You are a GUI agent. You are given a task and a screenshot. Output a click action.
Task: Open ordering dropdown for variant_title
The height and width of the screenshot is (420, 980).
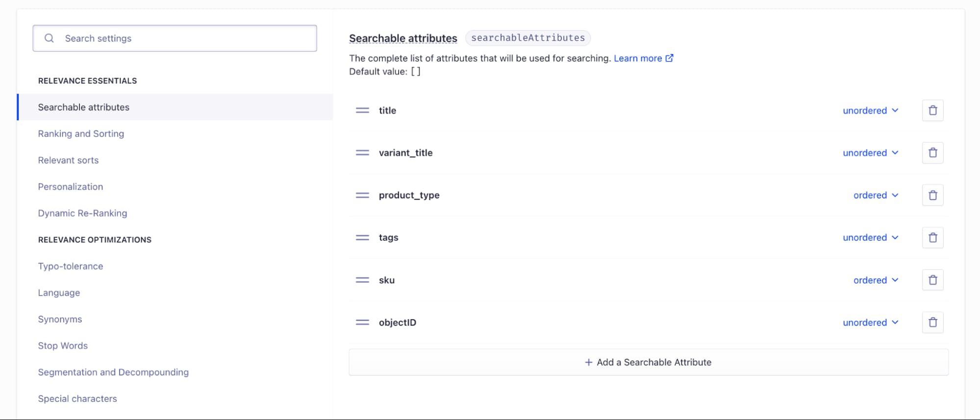point(871,153)
